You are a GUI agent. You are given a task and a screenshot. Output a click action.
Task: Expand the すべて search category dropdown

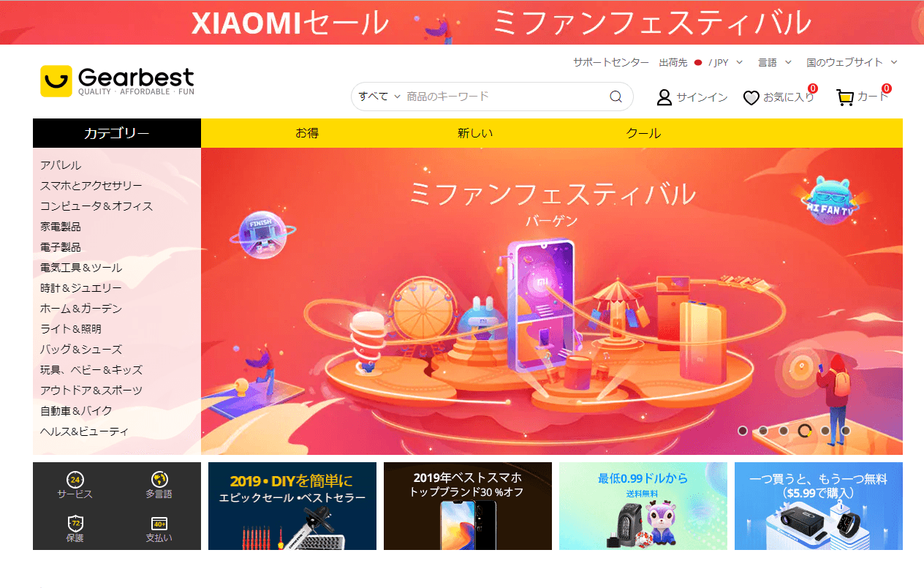pyautogui.click(x=379, y=97)
